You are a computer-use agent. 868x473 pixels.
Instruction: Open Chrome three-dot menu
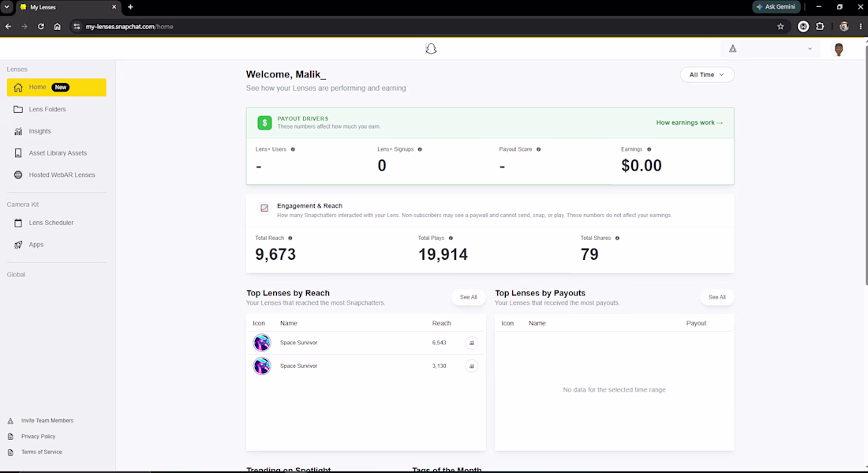pos(860,27)
